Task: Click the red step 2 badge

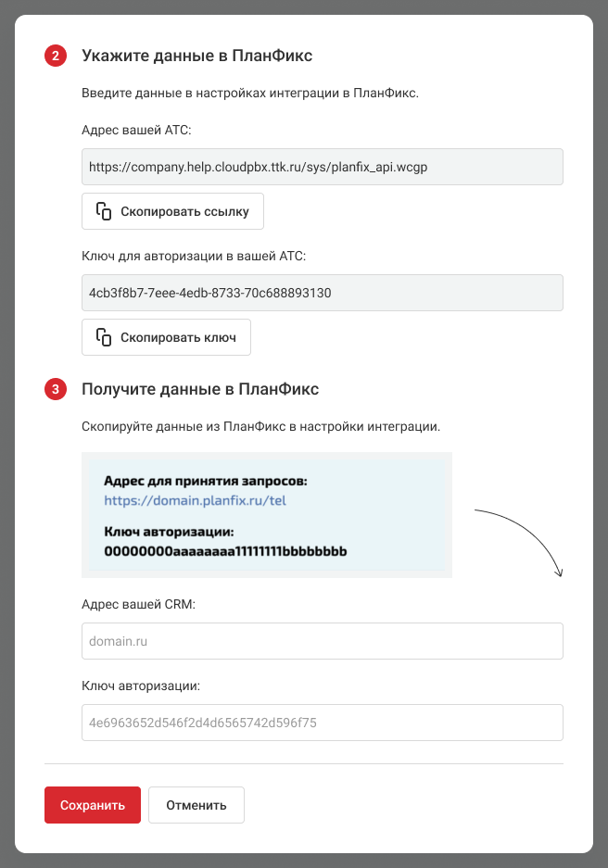Action: 55,57
